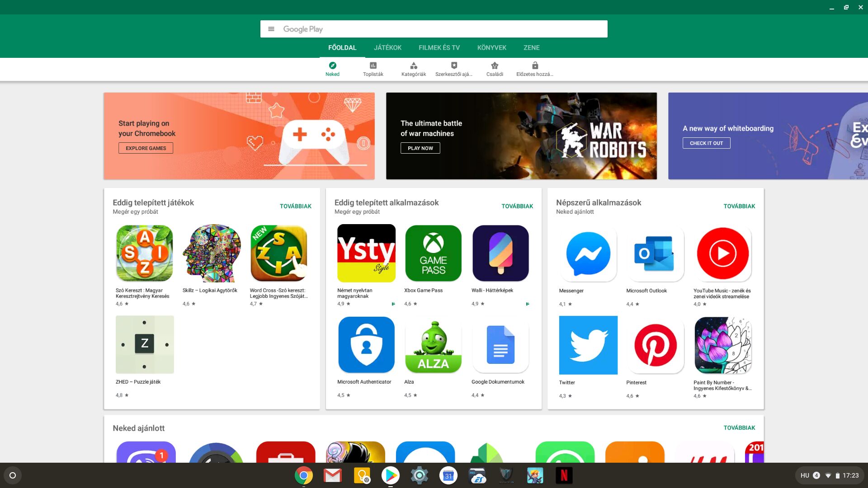Open the Alza app icon
Viewport: 868px width, 488px height.
click(434, 345)
